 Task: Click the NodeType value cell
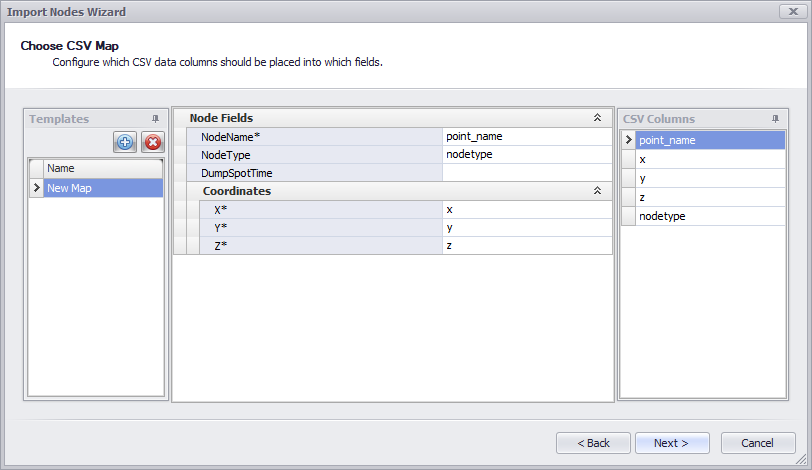pos(526,155)
